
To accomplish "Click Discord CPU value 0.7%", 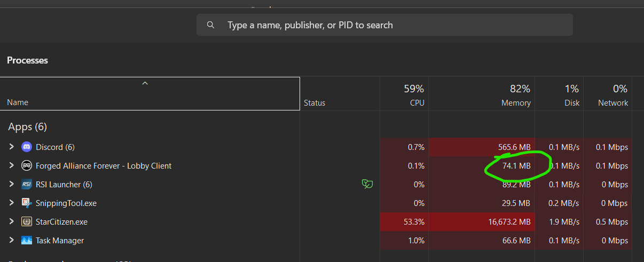I will point(416,147).
